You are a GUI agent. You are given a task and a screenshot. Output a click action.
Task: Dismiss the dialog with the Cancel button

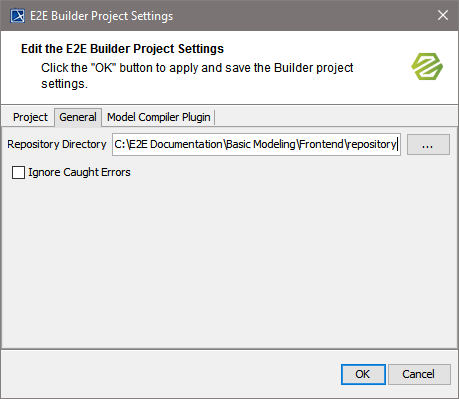pyautogui.click(x=419, y=374)
